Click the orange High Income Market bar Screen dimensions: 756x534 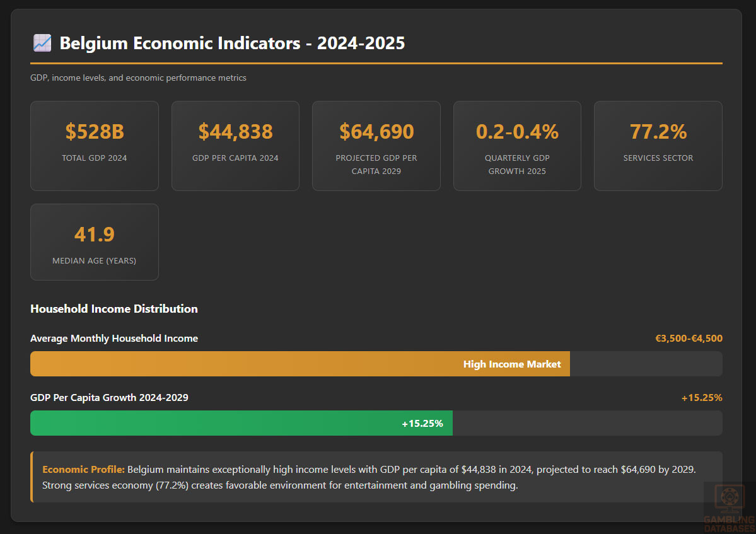[300, 364]
